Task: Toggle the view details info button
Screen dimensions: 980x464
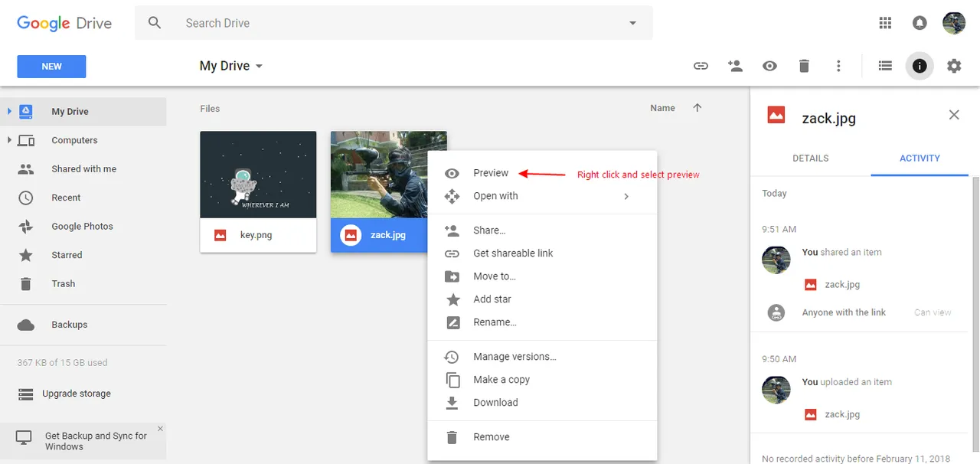Action: click(920, 66)
